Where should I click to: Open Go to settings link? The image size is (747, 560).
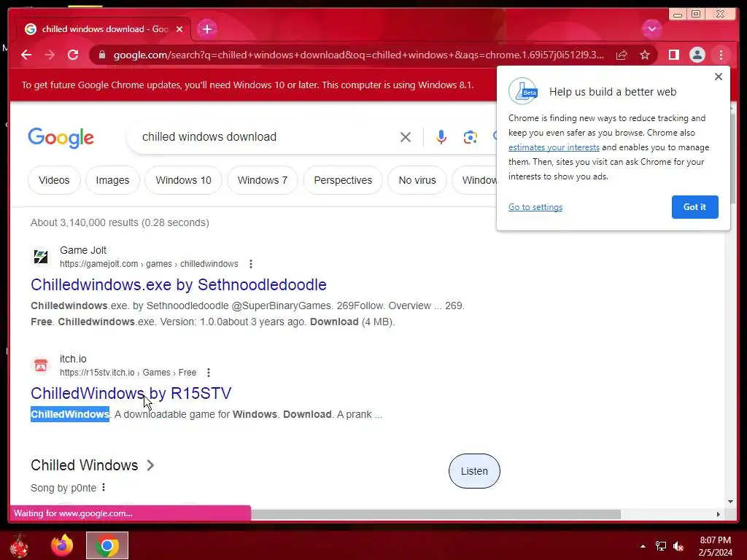coord(535,207)
